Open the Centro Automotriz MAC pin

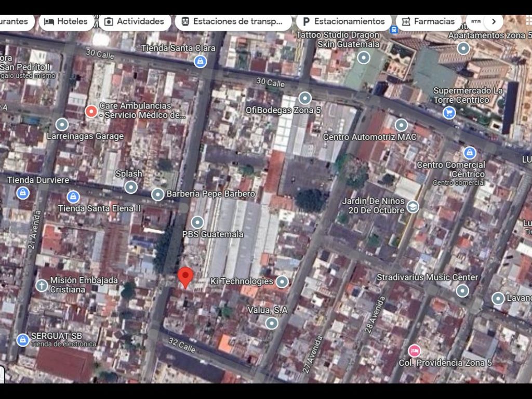click(401, 125)
